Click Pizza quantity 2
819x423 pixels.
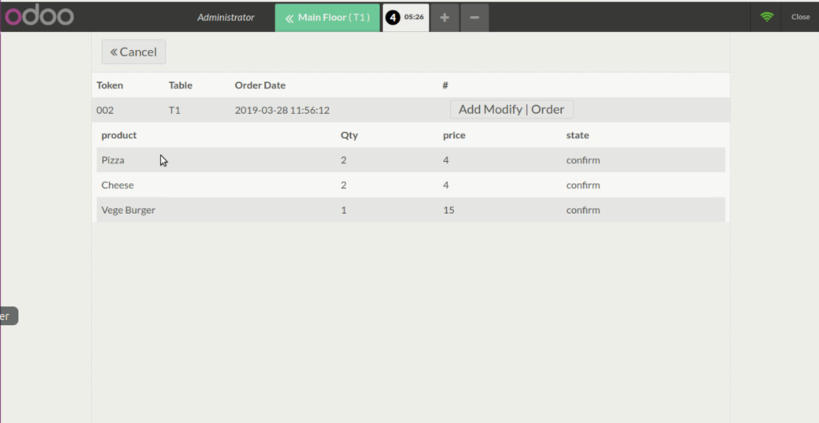344,160
